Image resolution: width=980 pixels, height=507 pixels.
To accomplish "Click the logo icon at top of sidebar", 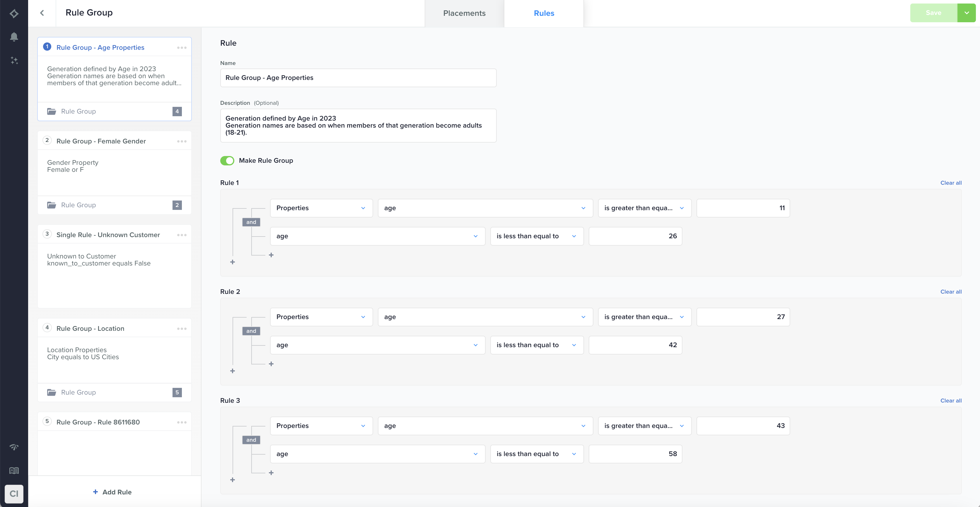I will [14, 14].
